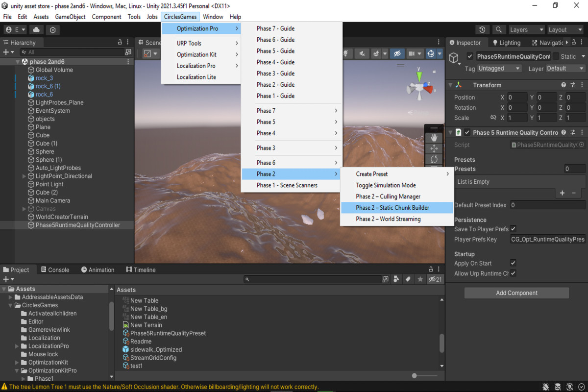Remove a preset with the minus button
The width and height of the screenshot is (588, 392).
(574, 193)
